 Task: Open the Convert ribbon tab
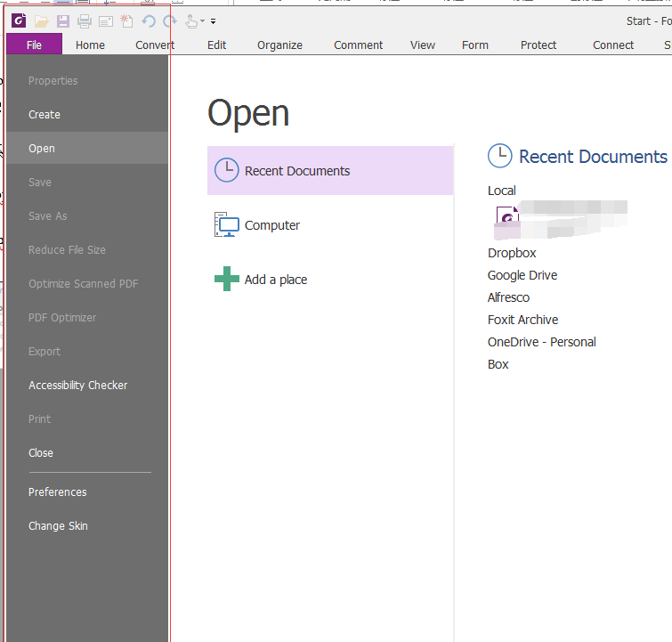[155, 45]
